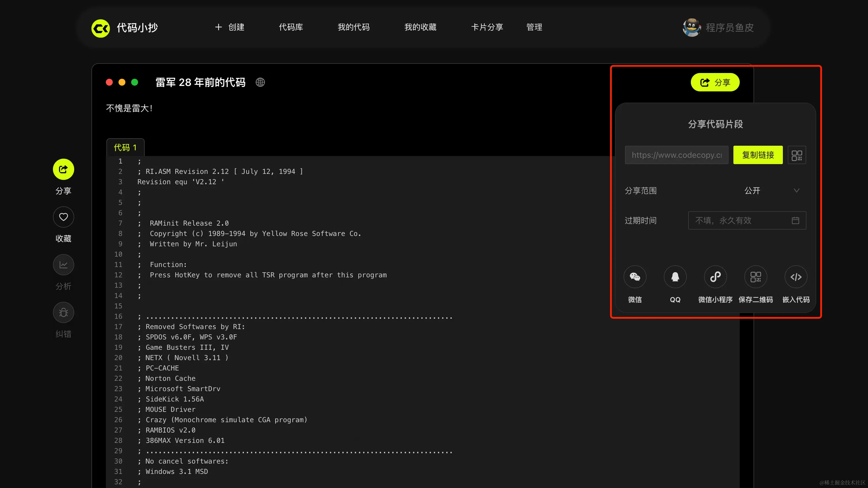Open the 程序员鱼皮 user avatar menu

tap(691, 27)
